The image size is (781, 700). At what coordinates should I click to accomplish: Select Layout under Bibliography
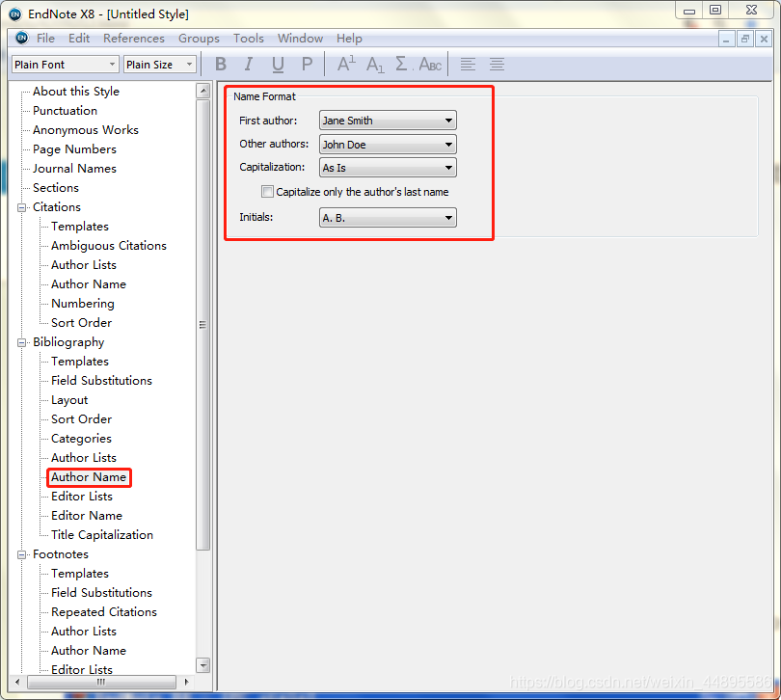click(x=69, y=400)
